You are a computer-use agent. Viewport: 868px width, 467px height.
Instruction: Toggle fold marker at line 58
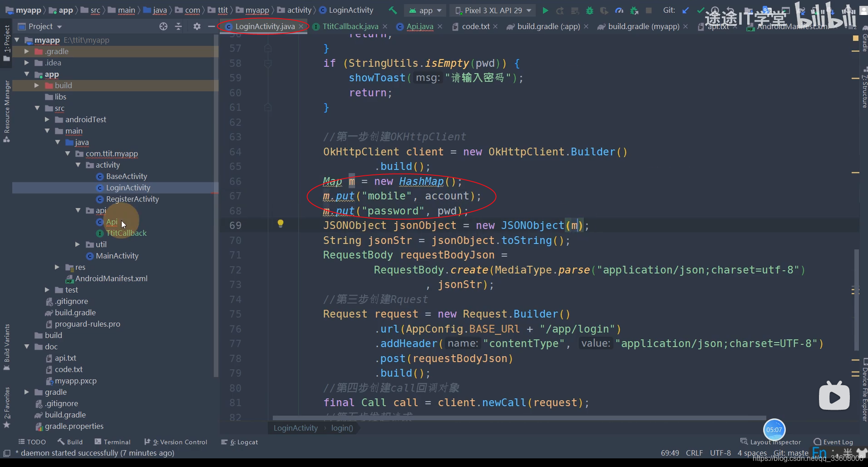[x=268, y=63]
